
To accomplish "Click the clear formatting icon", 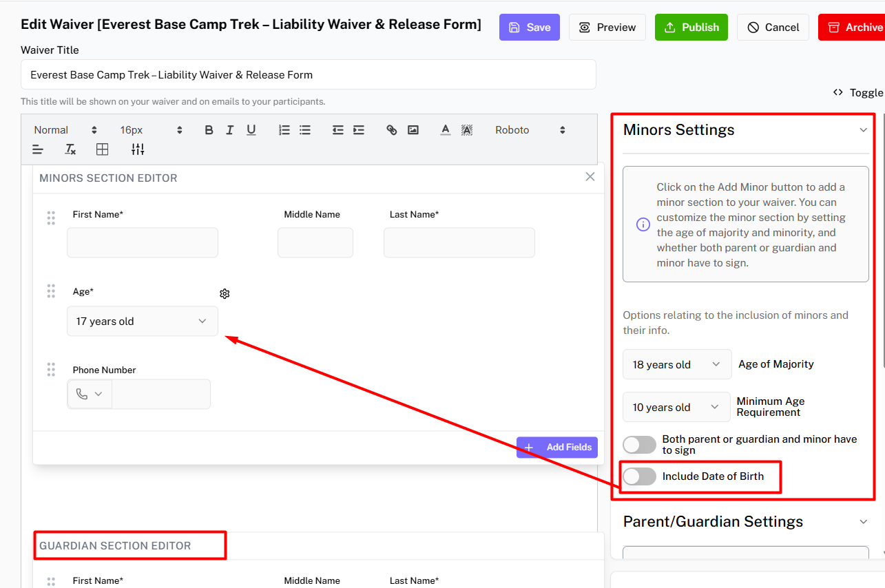I will (70, 149).
